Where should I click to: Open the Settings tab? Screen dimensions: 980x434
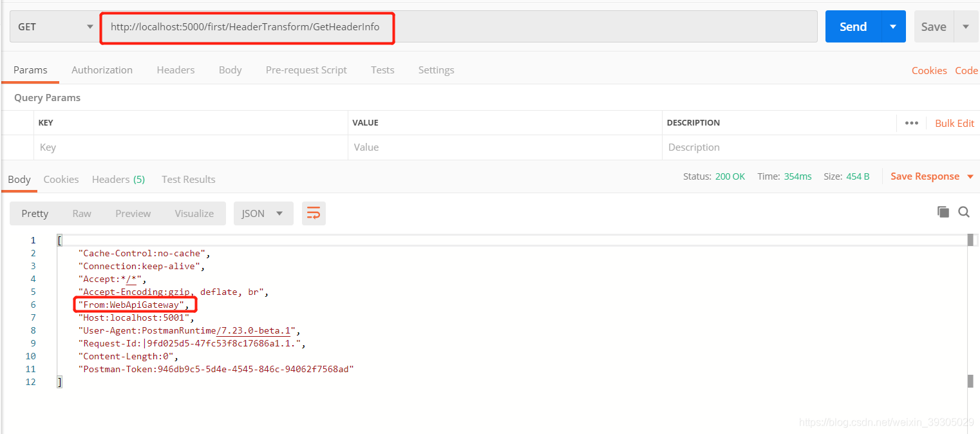[436, 70]
